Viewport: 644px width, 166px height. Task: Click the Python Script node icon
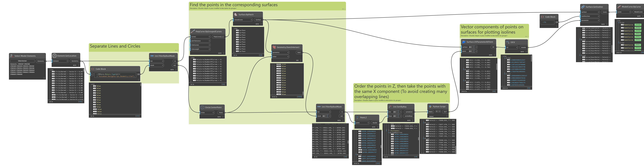coord(430,106)
